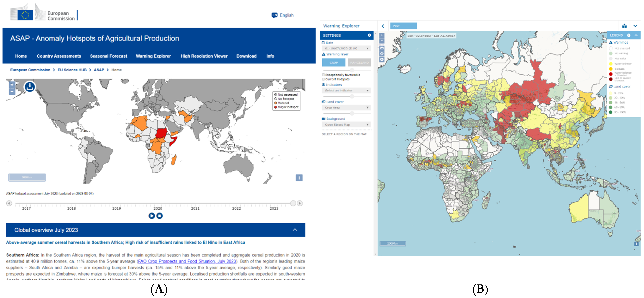Zoom out on the Warning Explorer map
The height and width of the screenshot is (298, 644).
pyautogui.click(x=382, y=41)
